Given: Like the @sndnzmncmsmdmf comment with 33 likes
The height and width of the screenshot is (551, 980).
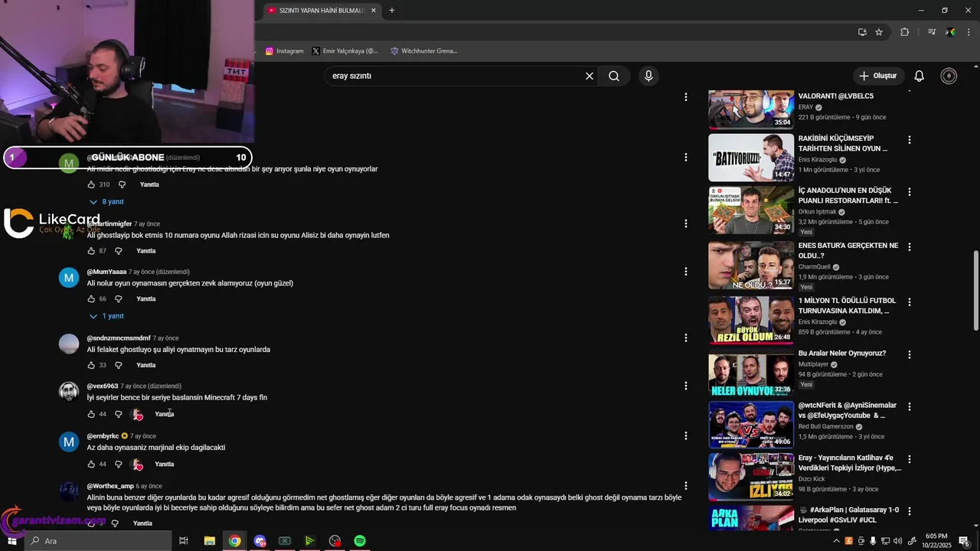Looking at the screenshot, I should coord(91,365).
